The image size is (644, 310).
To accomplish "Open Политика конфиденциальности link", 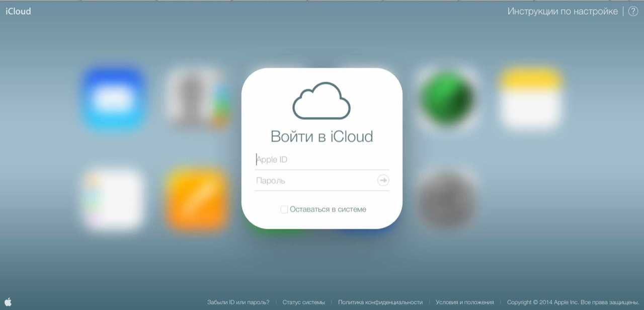I will pyautogui.click(x=380, y=302).
